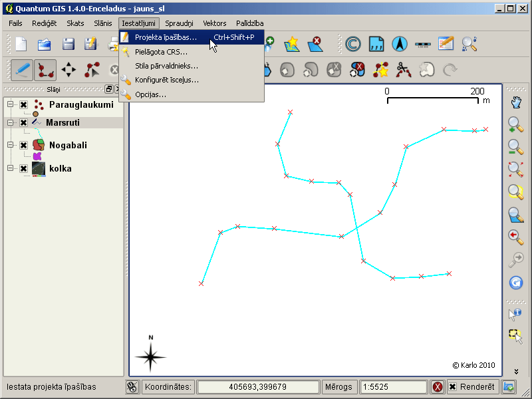532x399 pixels.
Task: Select the Split Features scissors tool
Action: [404, 70]
